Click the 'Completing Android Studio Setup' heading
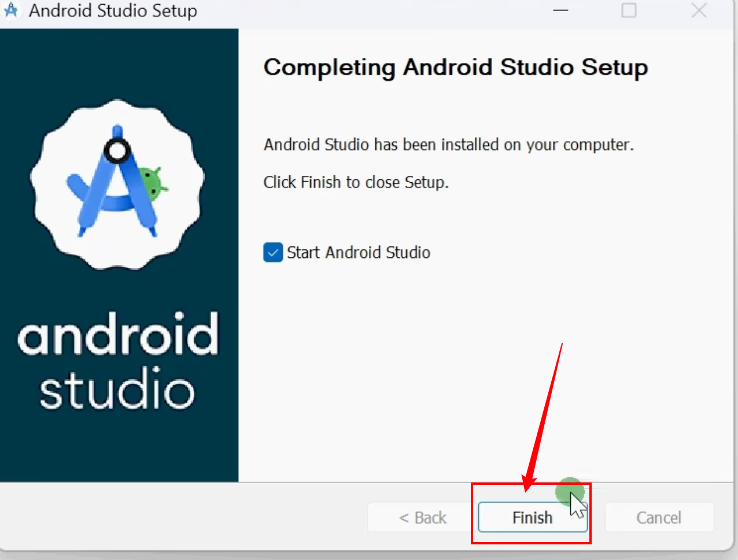The width and height of the screenshot is (738, 560). (456, 67)
